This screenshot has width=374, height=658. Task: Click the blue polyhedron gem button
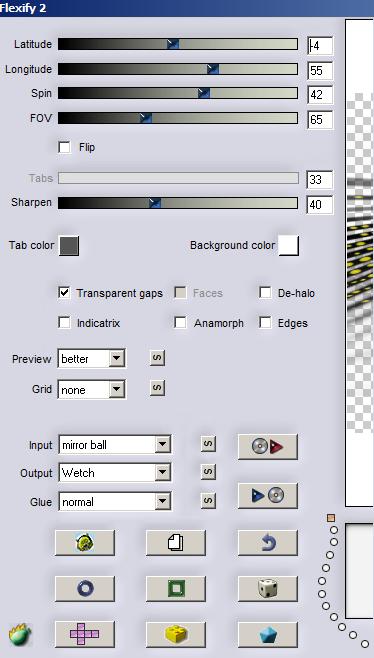tap(268, 634)
